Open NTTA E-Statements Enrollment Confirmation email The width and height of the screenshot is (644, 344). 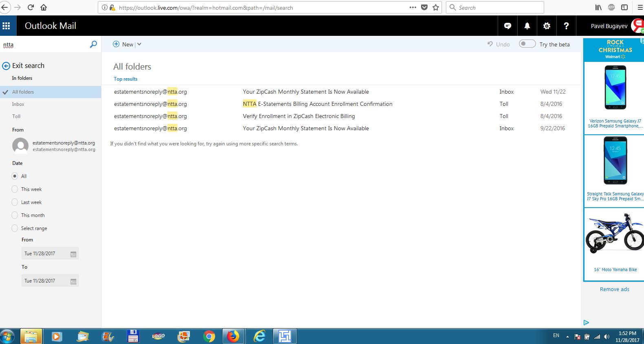click(341, 104)
